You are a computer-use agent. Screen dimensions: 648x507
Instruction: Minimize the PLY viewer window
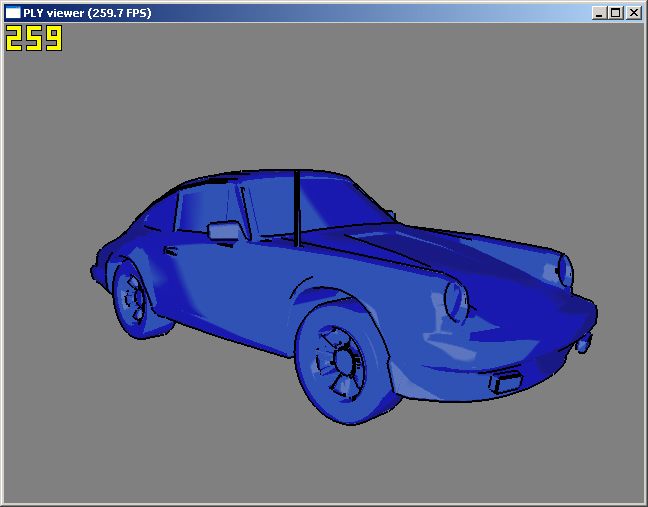pyautogui.click(x=599, y=13)
